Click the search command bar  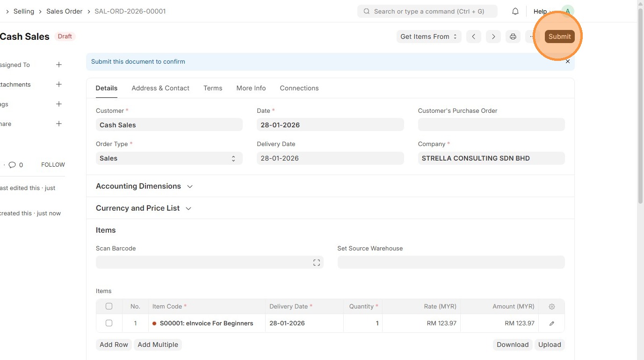[427, 11]
